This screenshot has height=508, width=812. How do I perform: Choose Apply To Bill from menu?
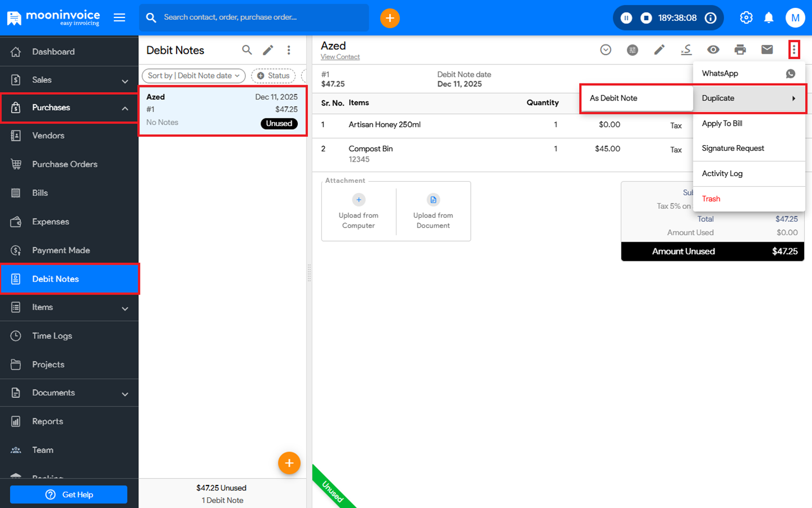(x=722, y=124)
